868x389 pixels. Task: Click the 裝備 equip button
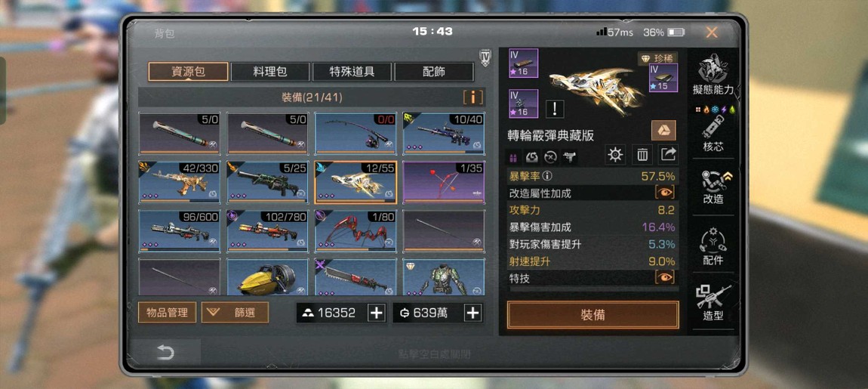click(593, 315)
